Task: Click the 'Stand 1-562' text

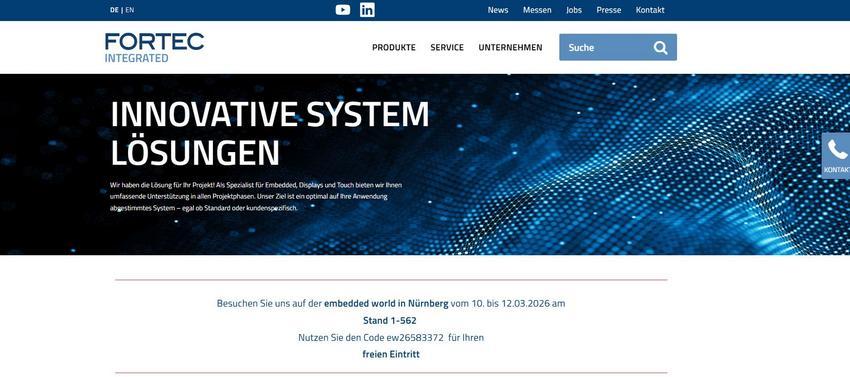Action: pos(390,321)
